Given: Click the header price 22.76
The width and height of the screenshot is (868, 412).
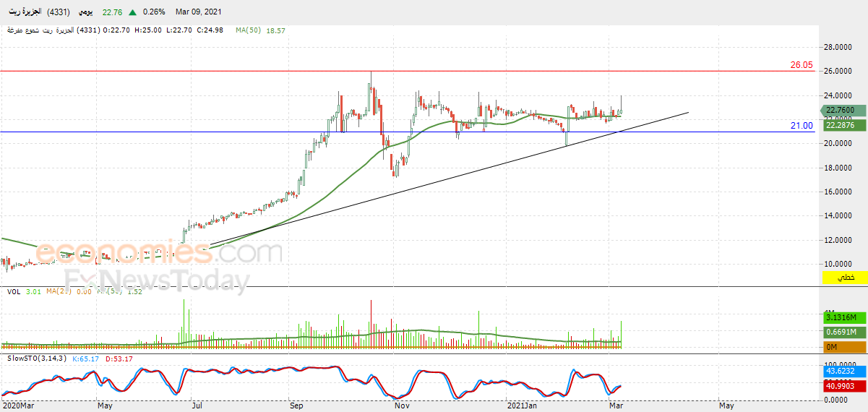Looking at the screenshot, I should [x=113, y=12].
